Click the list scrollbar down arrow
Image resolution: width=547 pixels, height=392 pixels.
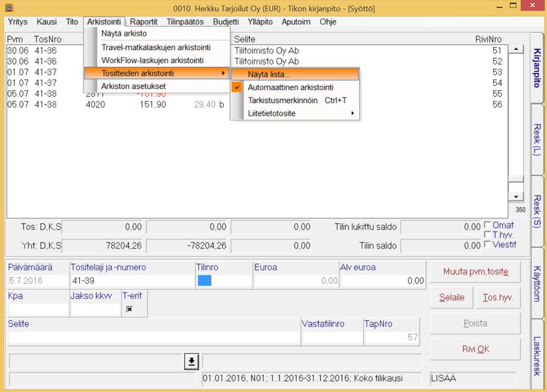[516, 197]
